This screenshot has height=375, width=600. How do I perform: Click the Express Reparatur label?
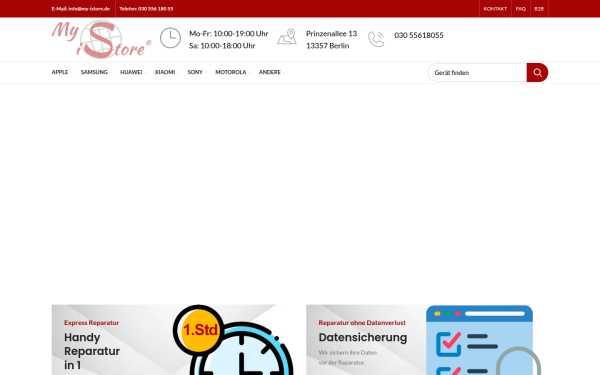tap(91, 323)
